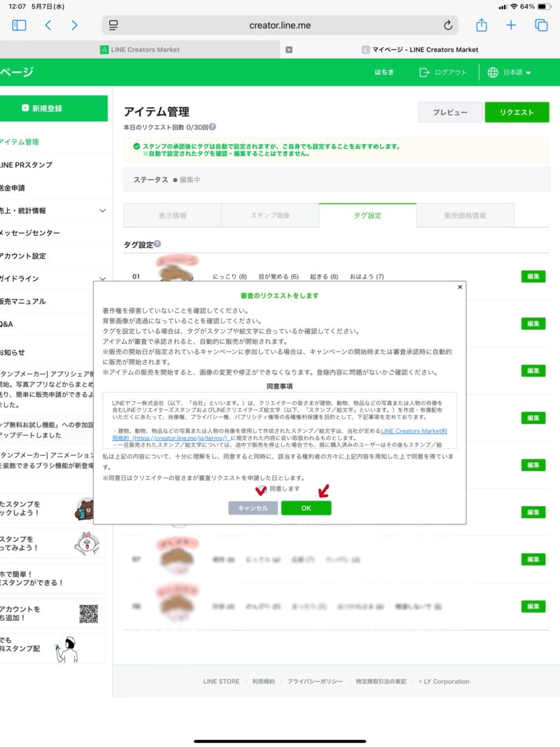Click the 利用規約 footer link
This screenshot has width=560, height=747.
[263, 681]
